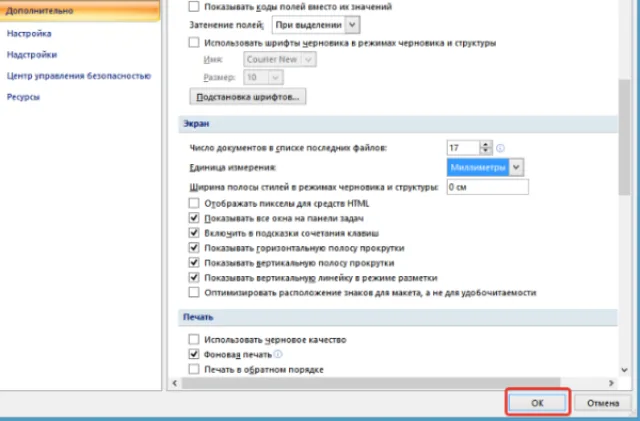Screen dimensions: 640x421
Task: Enable Отображать пикселы для средств HTML
Action: (x=194, y=203)
